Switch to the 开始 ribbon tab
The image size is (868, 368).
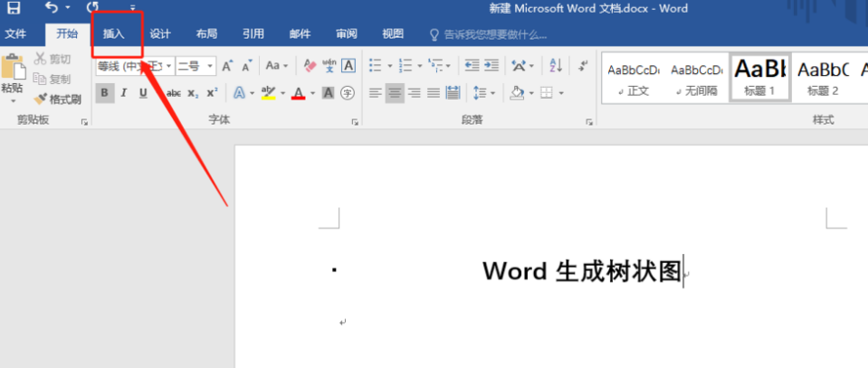67,34
